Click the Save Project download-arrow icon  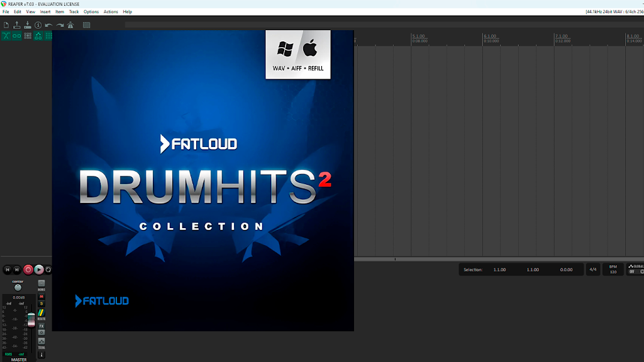coord(28,25)
